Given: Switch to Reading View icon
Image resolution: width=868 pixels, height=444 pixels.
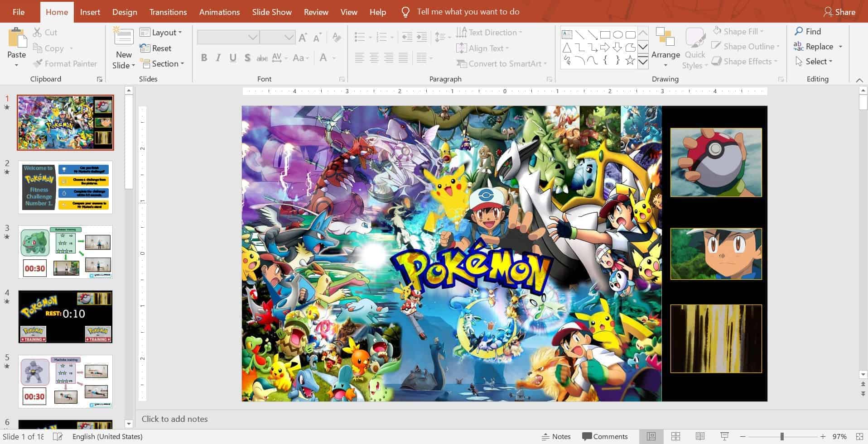Looking at the screenshot, I should [x=700, y=436].
